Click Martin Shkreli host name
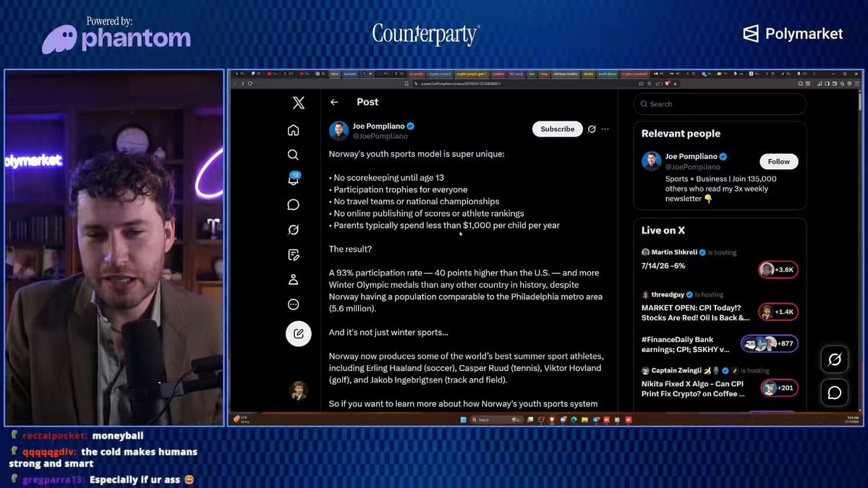Viewport: 868px width, 488px height. (673, 252)
